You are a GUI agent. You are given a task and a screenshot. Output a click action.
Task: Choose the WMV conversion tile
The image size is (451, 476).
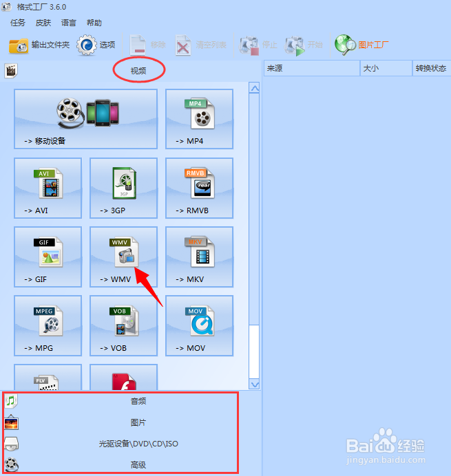(x=124, y=257)
